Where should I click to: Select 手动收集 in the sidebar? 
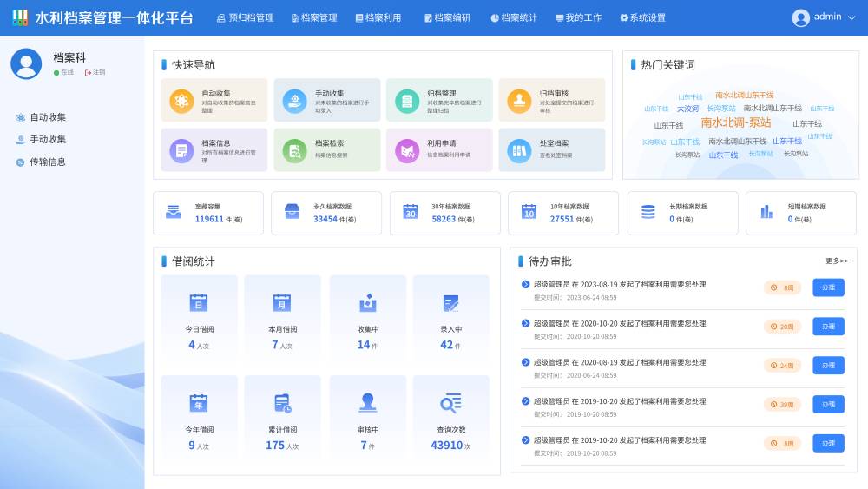[x=41, y=139]
